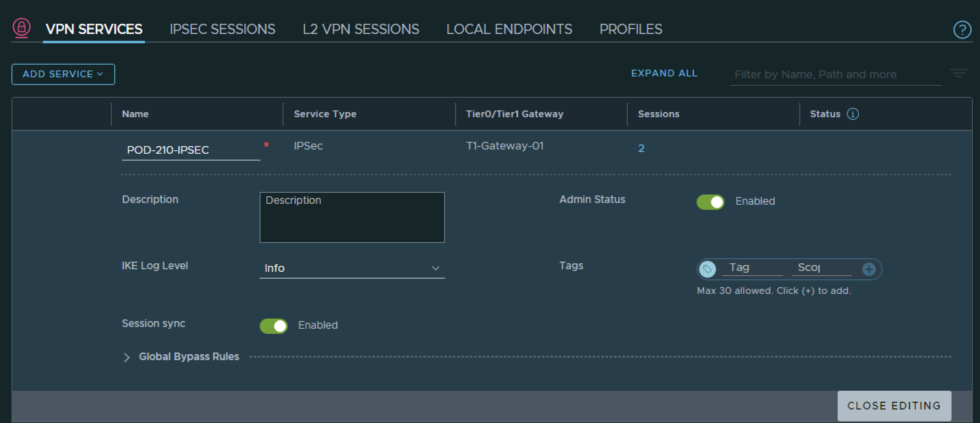Click the CLOSE EDITING button
The width and height of the screenshot is (980, 423).
894,406
